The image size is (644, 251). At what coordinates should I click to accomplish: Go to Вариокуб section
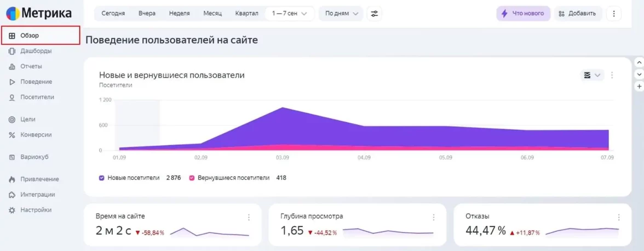34,157
